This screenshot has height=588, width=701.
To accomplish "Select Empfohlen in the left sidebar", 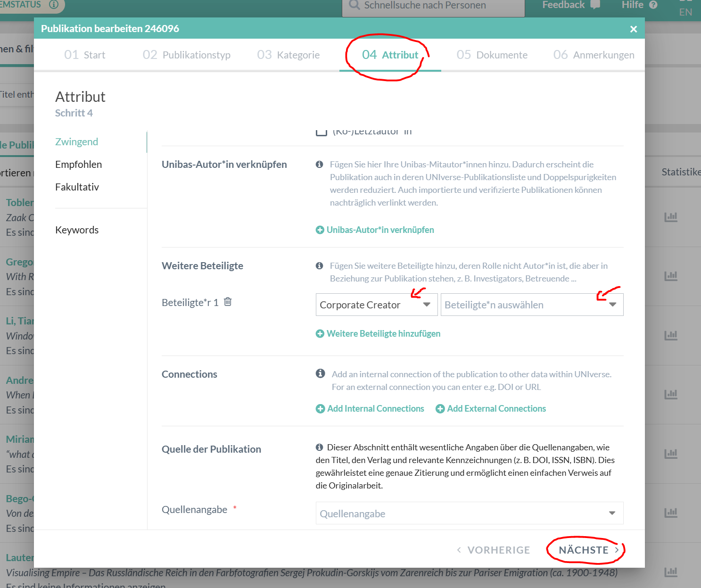I will tap(78, 165).
